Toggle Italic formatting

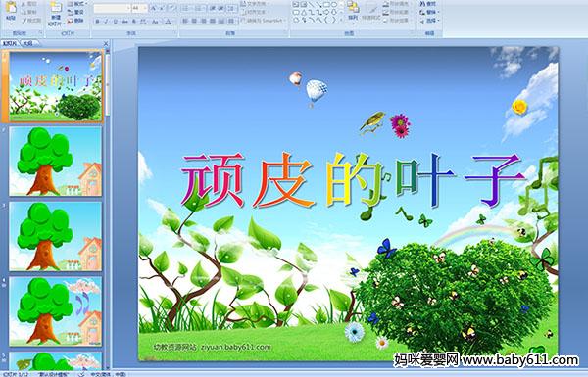(x=106, y=22)
